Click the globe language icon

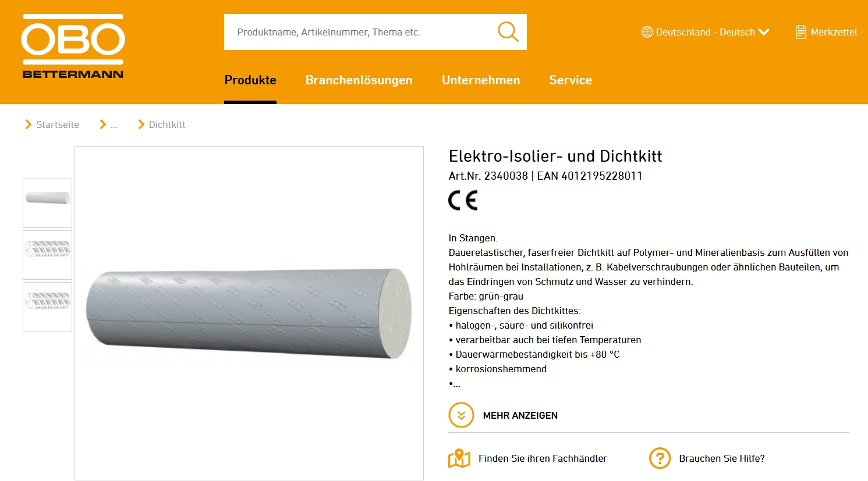point(647,32)
